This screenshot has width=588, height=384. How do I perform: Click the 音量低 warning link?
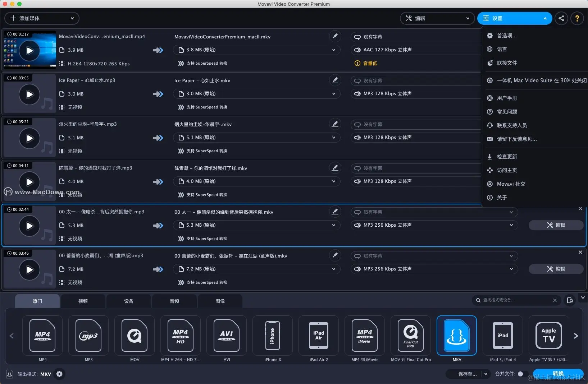370,63
